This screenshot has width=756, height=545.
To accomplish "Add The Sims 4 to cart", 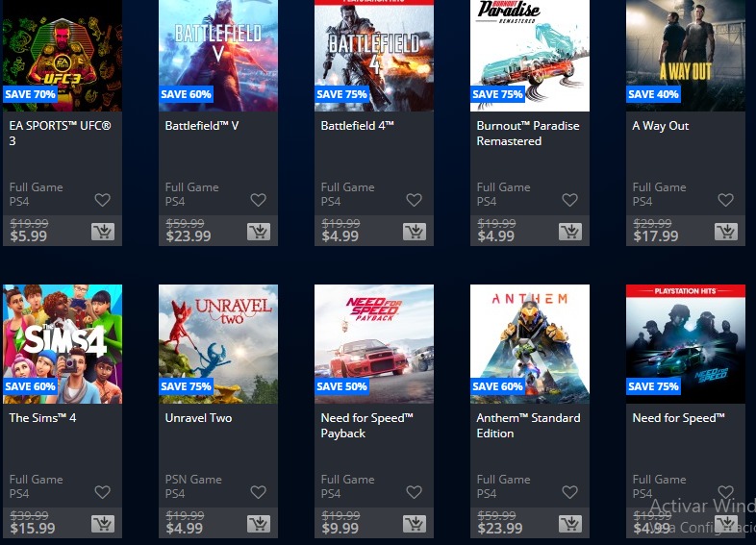I will pyautogui.click(x=102, y=524).
